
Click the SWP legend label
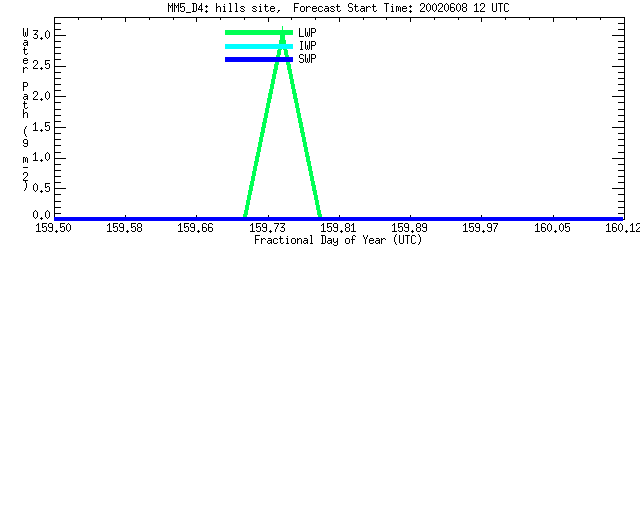[307, 59]
